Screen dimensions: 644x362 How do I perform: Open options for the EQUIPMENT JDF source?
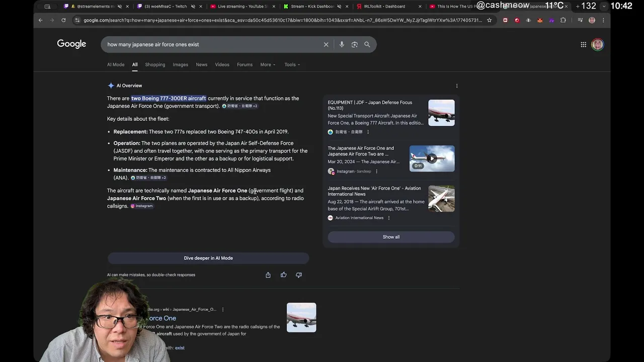(x=368, y=132)
